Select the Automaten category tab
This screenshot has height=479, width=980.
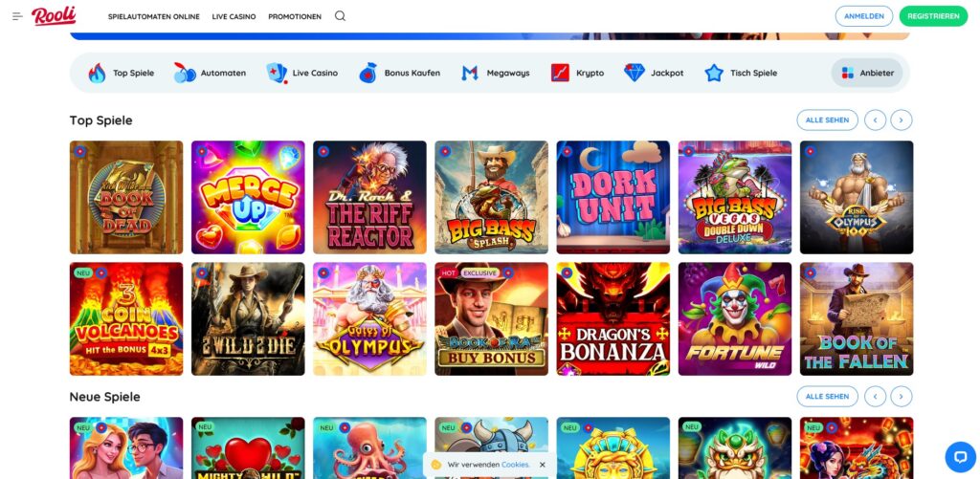(x=210, y=73)
